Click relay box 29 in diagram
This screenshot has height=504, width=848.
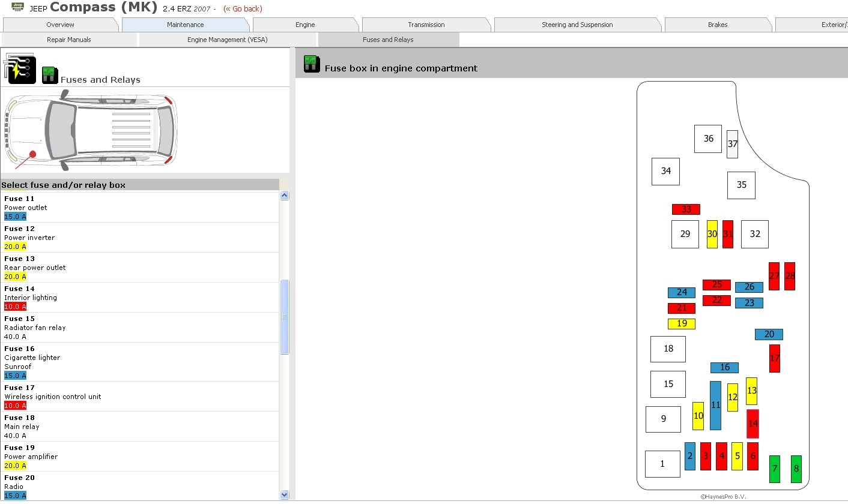tap(685, 234)
